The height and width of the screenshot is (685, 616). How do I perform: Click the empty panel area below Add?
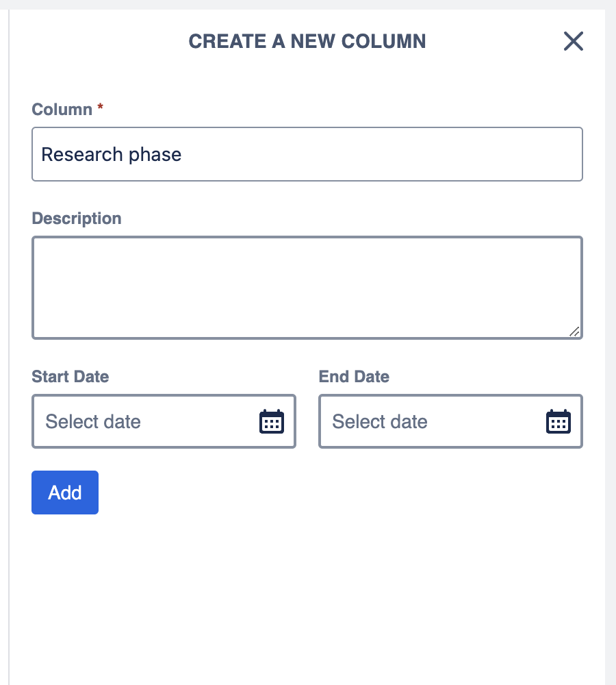308,596
